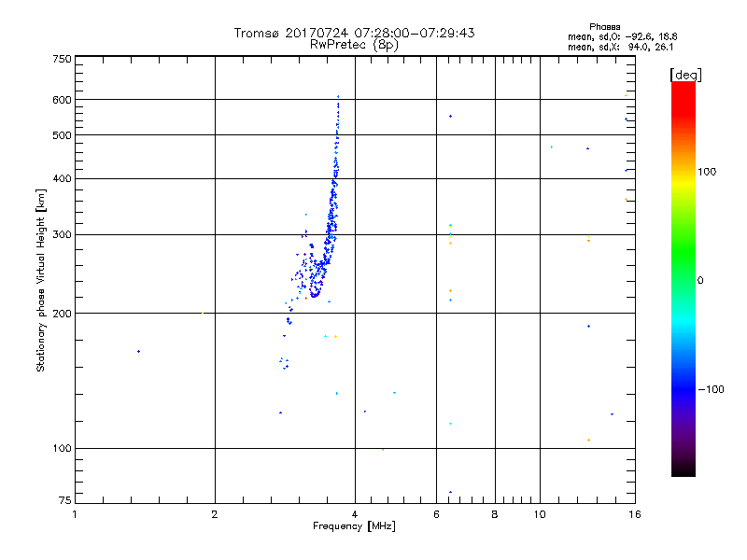
Task: Click the colorbar '0' label
Action: point(700,280)
